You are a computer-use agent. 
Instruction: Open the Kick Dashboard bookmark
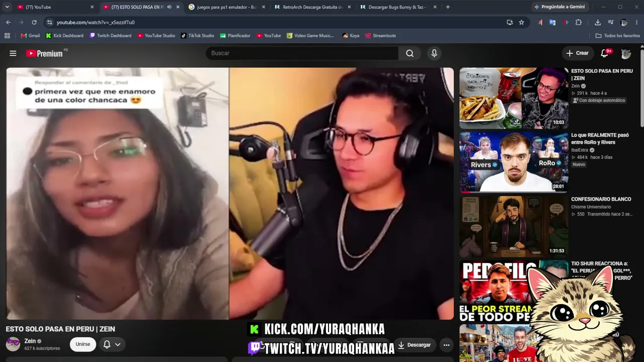(x=64, y=36)
